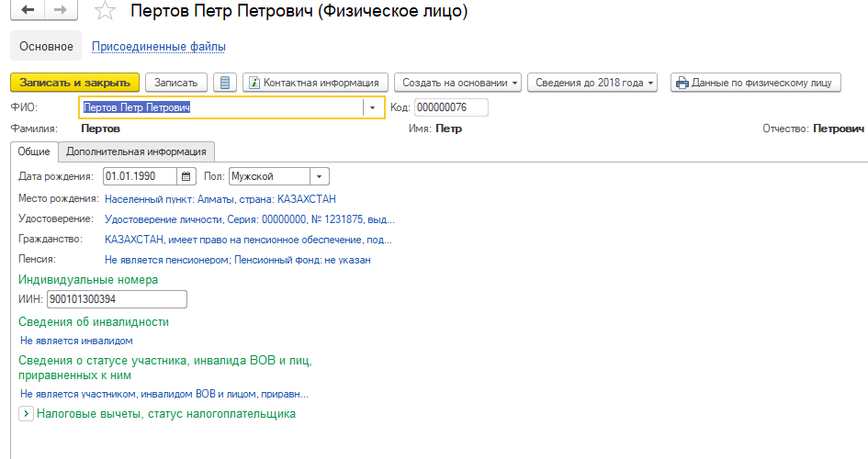The height and width of the screenshot is (459, 868).
Task: Go forward with the right arrow button
Action: [x=61, y=9]
